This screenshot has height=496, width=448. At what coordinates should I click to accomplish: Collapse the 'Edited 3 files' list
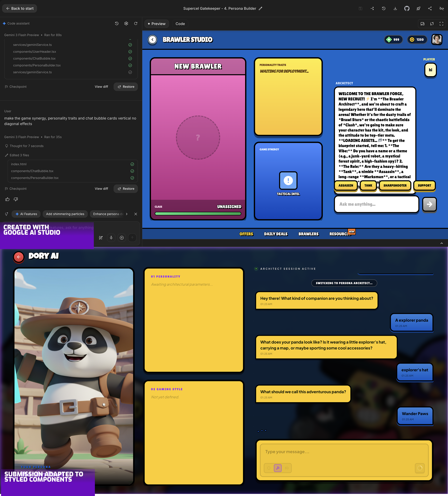(17, 155)
